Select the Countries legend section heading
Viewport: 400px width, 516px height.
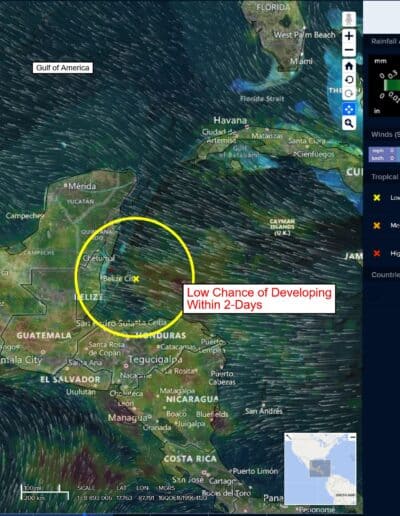[x=385, y=275]
